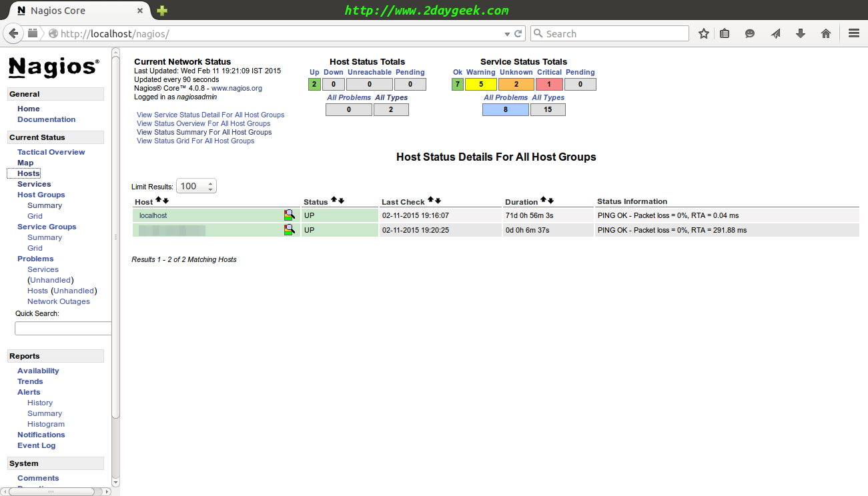The image size is (868, 496).
Task: Open Alerts Histogram link
Action: point(46,424)
